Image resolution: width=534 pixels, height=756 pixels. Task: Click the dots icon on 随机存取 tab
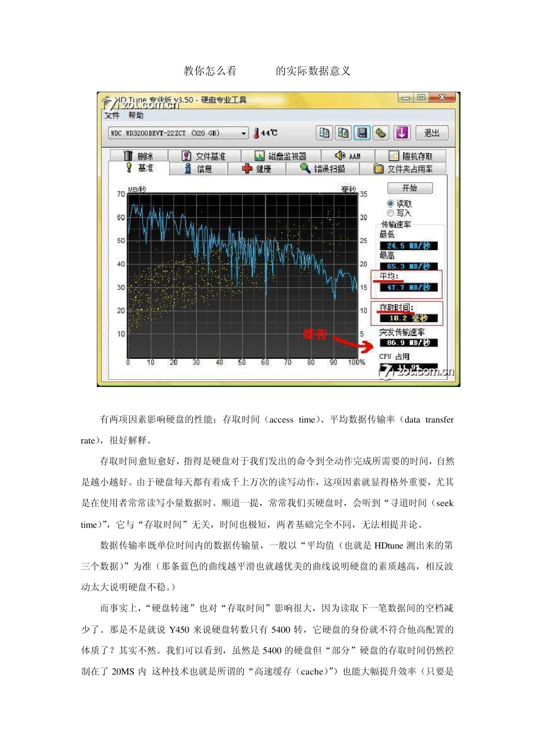click(393, 156)
